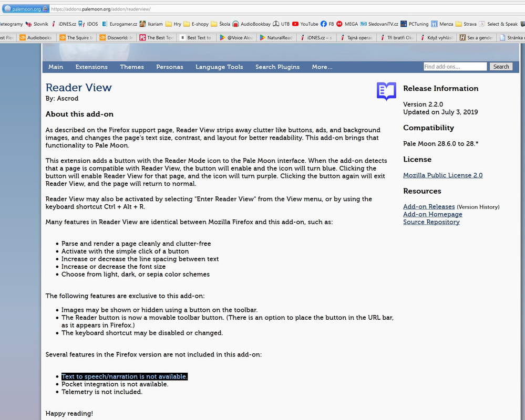Switch to the Tři bratři tab
Image resolution: width=525 pixels, height=420 pixels.
(397, 37)
